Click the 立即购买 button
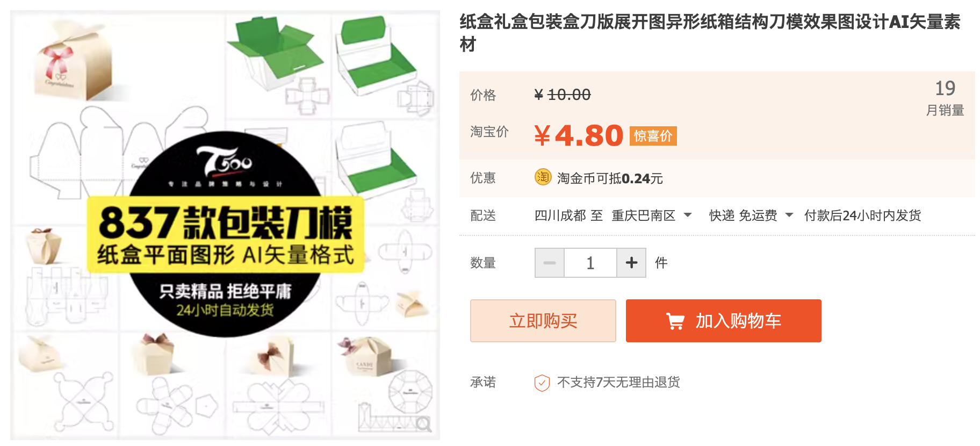 pyautogui.click(x=543, y=321)
